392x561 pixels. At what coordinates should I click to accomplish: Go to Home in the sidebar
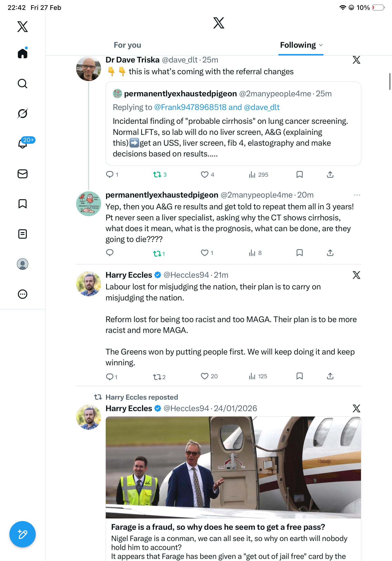[23, 54]
